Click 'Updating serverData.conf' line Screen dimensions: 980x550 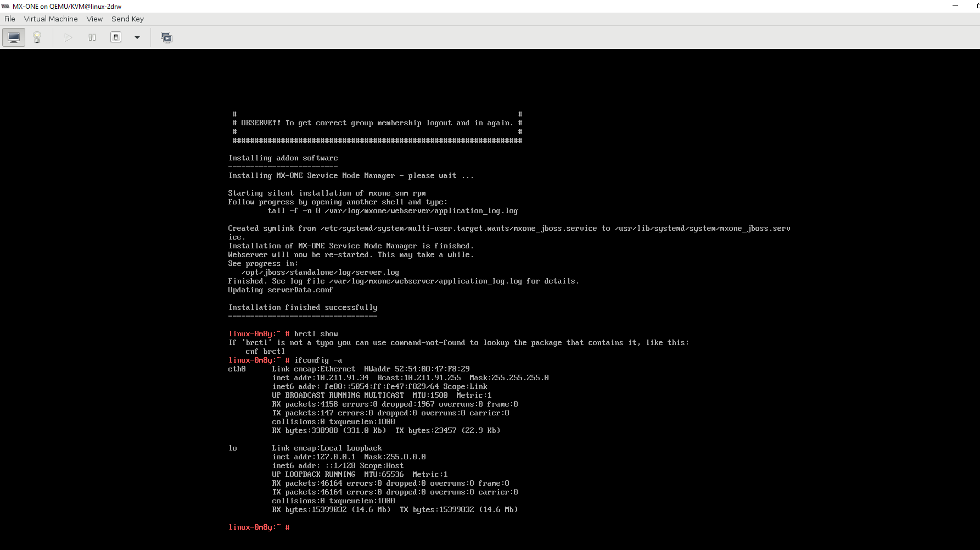click(281, 290)
